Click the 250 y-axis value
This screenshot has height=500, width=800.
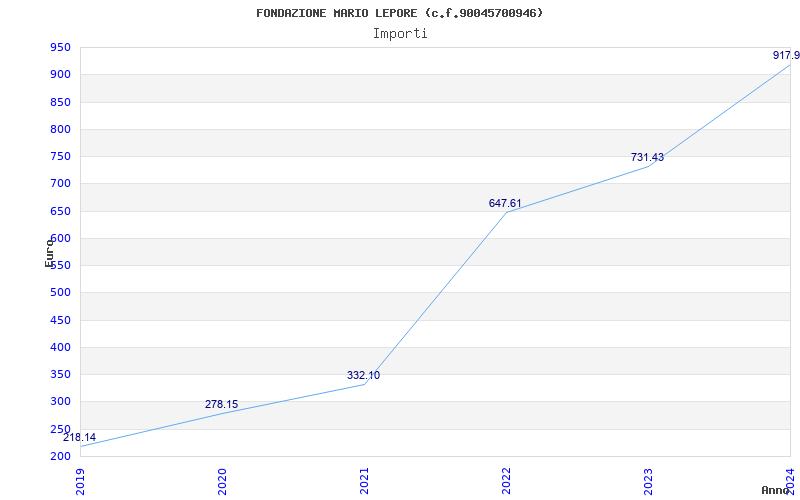(60, 429)
